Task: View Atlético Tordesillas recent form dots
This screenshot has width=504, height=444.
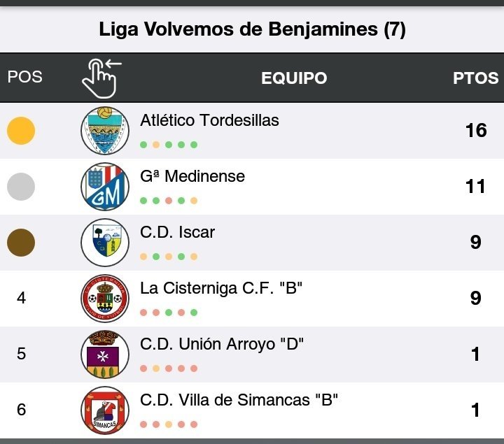Action: tap(169, 145)
